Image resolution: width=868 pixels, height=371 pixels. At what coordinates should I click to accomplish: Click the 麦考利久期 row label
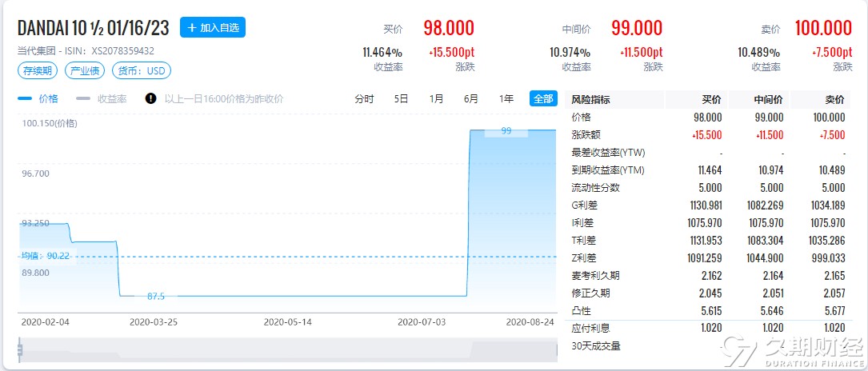[595, 275]
